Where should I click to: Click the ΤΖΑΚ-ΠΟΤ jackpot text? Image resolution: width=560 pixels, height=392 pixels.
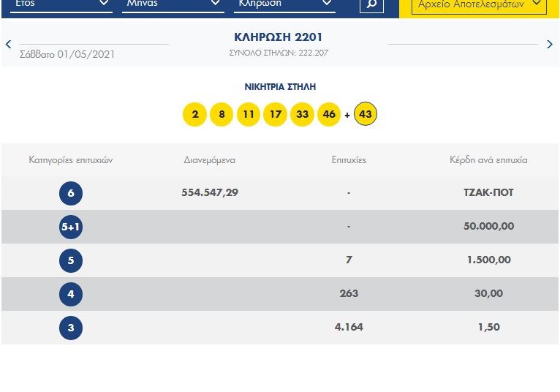tap(488, 193)
